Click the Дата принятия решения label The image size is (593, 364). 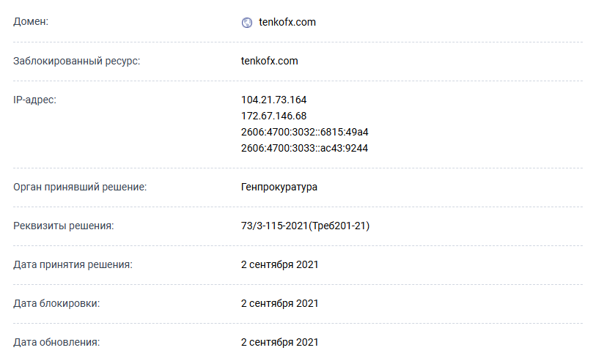(x=73, y=264)
